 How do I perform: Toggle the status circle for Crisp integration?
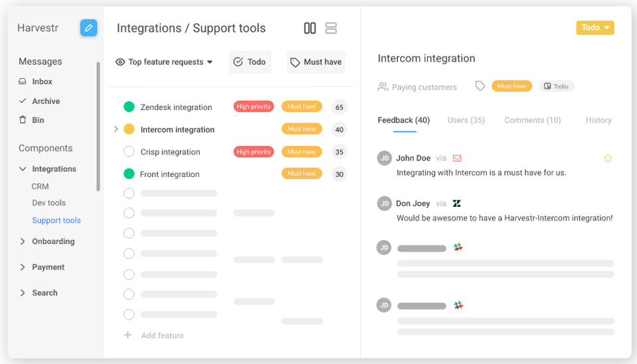[x=129, y=151]
